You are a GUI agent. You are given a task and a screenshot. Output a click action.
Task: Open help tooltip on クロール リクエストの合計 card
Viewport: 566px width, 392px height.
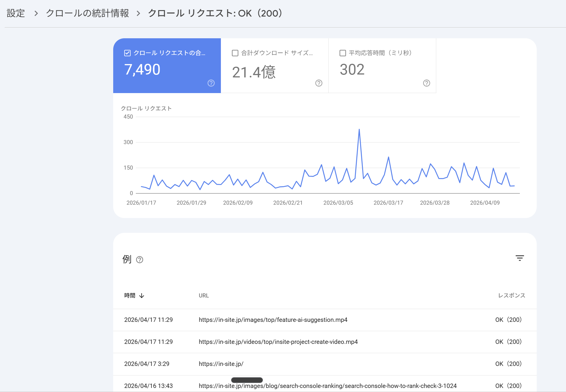[x=211, y=84]
